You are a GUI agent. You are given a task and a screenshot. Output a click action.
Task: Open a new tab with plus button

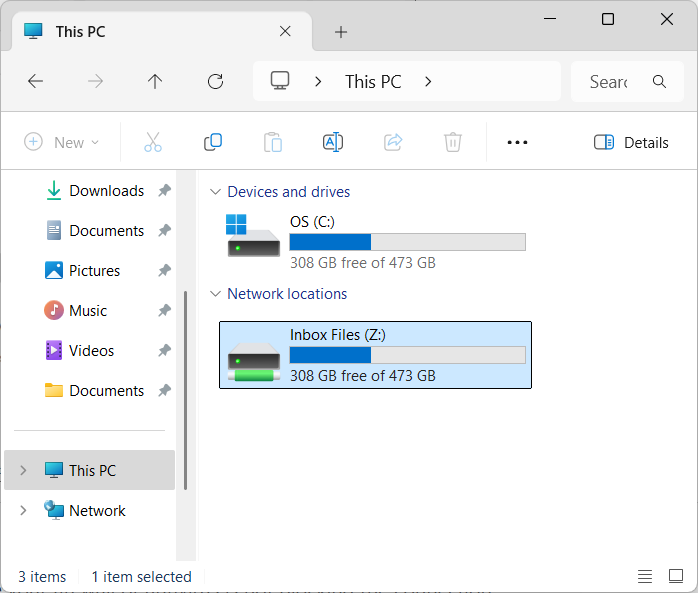click(341, 32)
